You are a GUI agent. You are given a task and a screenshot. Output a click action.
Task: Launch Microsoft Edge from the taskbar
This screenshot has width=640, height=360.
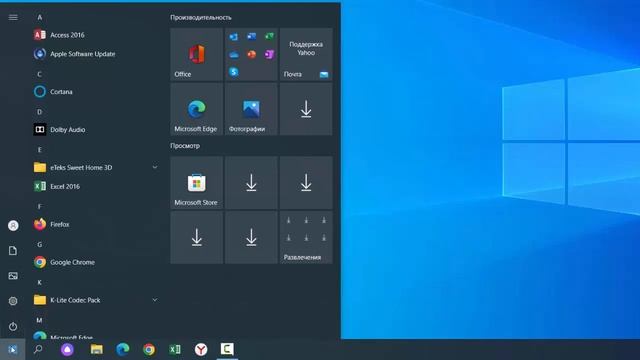pyautogui.click(x=123, y=349)
